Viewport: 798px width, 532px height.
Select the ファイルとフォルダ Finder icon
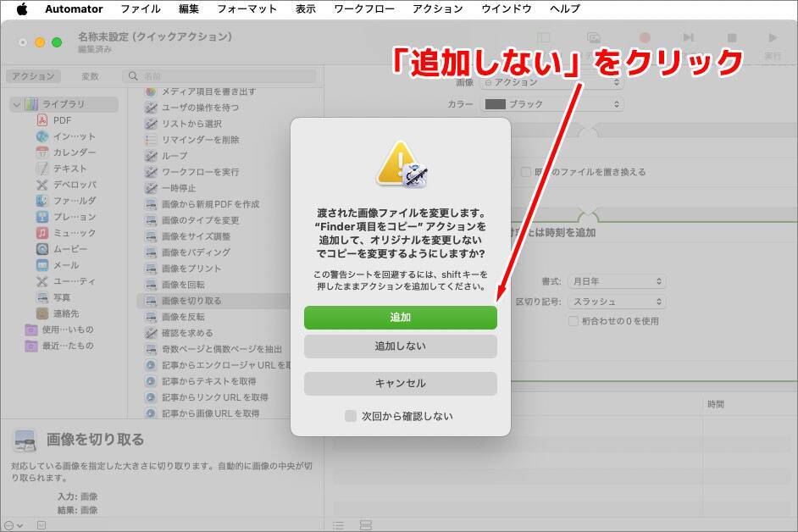click(x=42, y=201)
